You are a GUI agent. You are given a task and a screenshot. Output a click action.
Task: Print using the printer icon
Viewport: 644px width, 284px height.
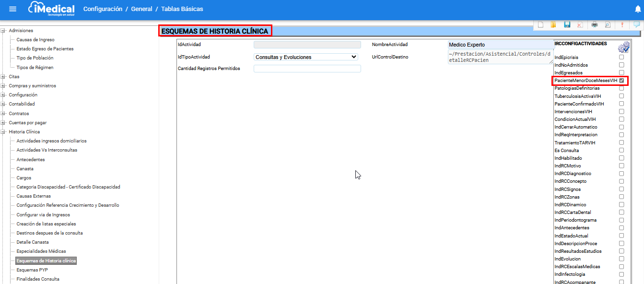pyautogui.click(x=595, y=25)
